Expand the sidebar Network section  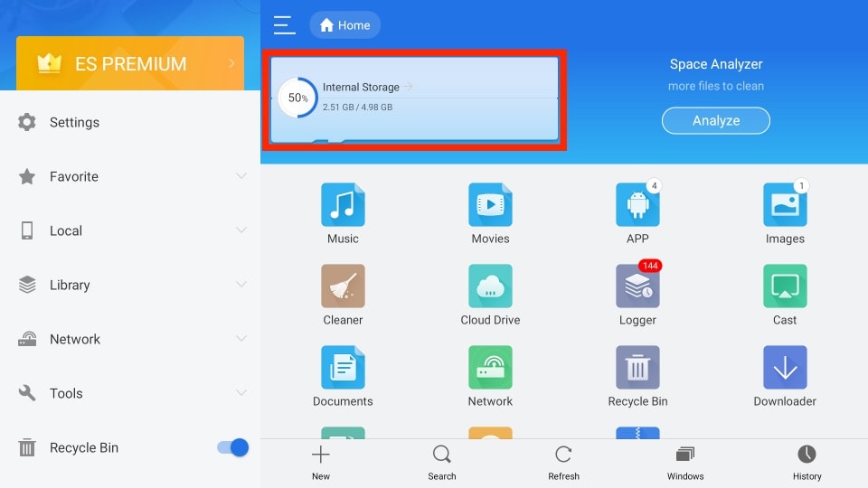point(241,339)
